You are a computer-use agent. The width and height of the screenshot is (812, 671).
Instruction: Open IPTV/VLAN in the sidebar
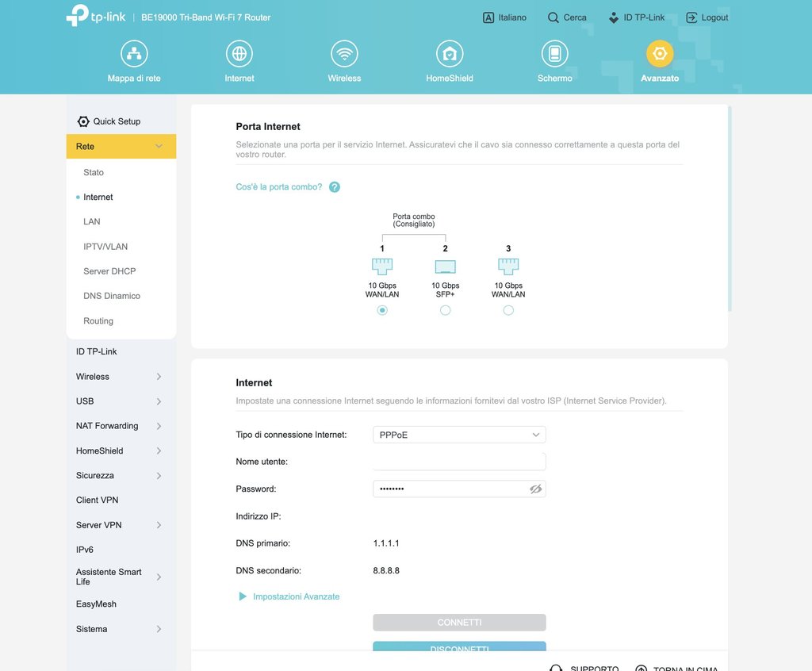[105, 247]
